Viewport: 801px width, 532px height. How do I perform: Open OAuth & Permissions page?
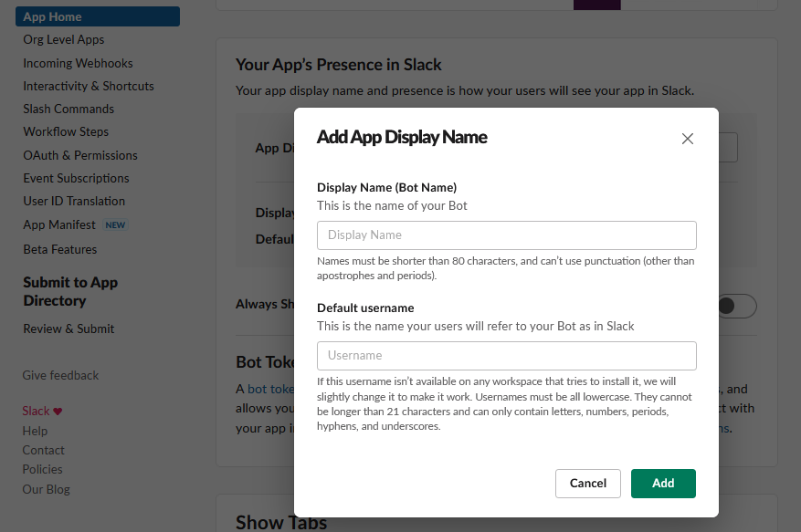(x=80, y=156)
